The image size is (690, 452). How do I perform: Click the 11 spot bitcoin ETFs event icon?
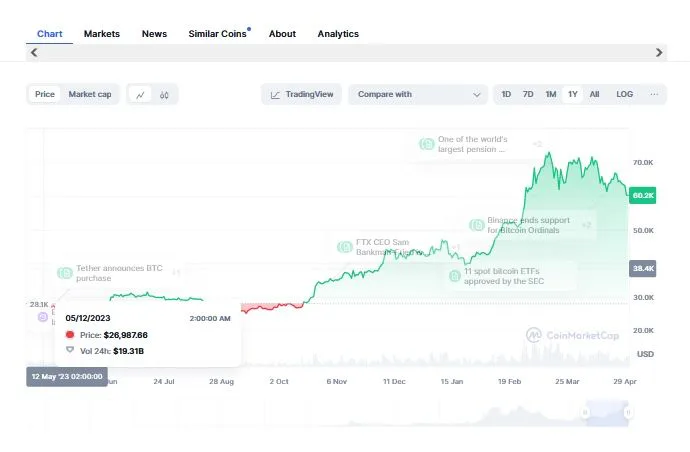point(455,276)
